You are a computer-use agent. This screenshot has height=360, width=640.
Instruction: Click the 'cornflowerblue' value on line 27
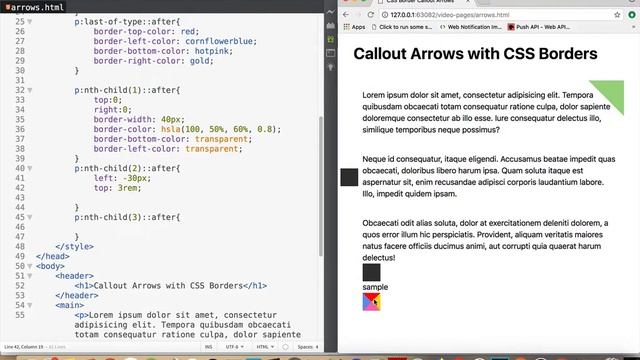point(219,41)
